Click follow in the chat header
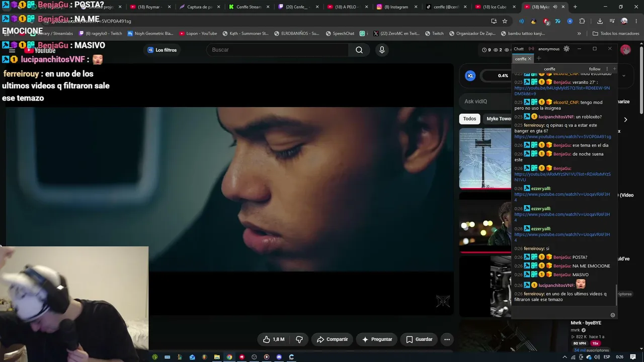This screenshot has width=644, height=362. click(595, 69)
